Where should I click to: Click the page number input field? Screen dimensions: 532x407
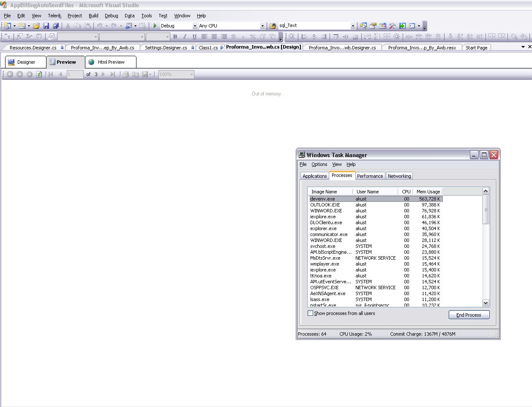(75, 74)
